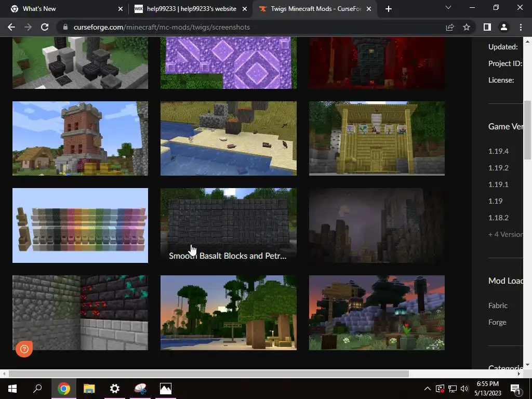This screenshot has width=532, height=399.
Task: Open the tab search dropdown arrow
Action: tap(448, 7)
